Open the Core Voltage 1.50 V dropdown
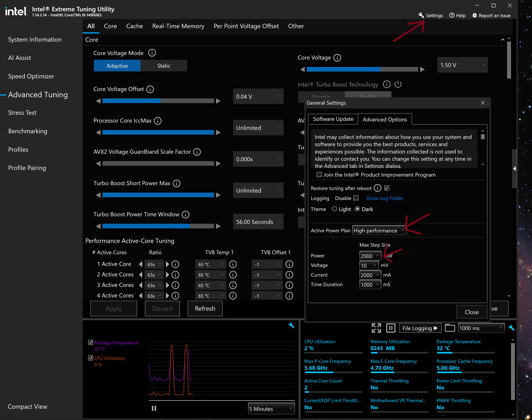Image resolution: width=532 pixels, height=420 pixels. pyautogui.click(x=462, y=65)
